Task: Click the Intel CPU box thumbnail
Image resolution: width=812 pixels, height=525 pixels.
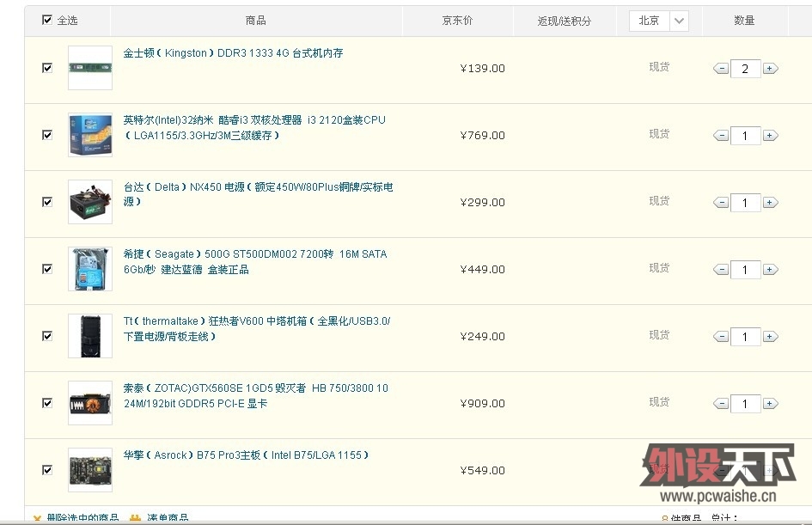Action: click(90, 135)
